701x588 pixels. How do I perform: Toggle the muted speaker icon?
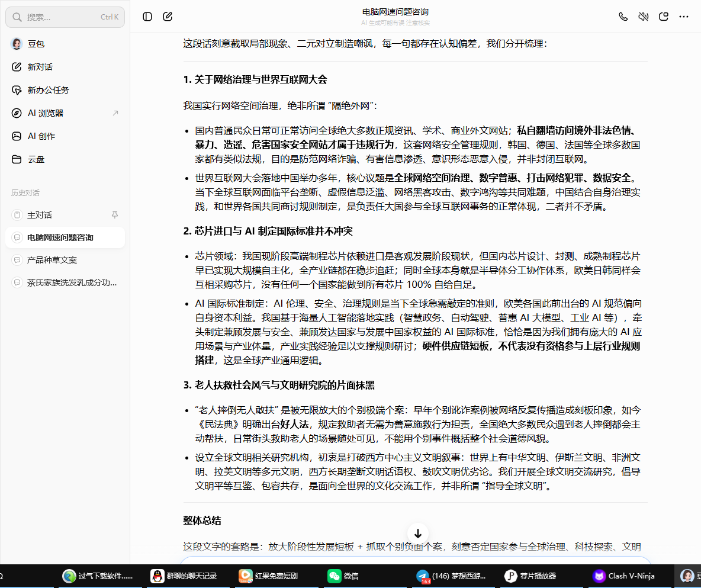point(644,17)
